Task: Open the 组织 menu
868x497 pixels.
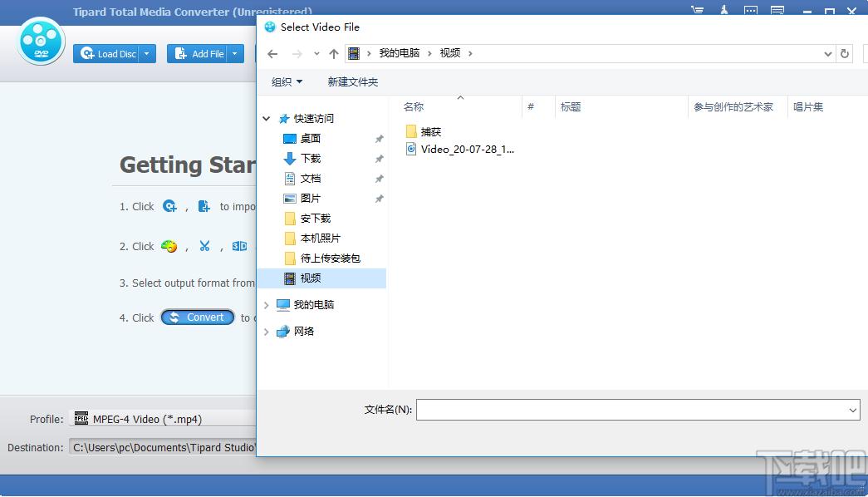Action: coord(287,82)
